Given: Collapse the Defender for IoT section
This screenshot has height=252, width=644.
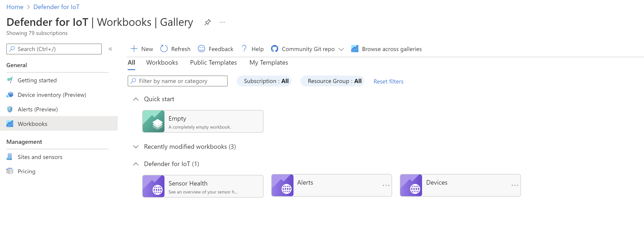Looking at the screenshot, I should (x=136, y=164).
